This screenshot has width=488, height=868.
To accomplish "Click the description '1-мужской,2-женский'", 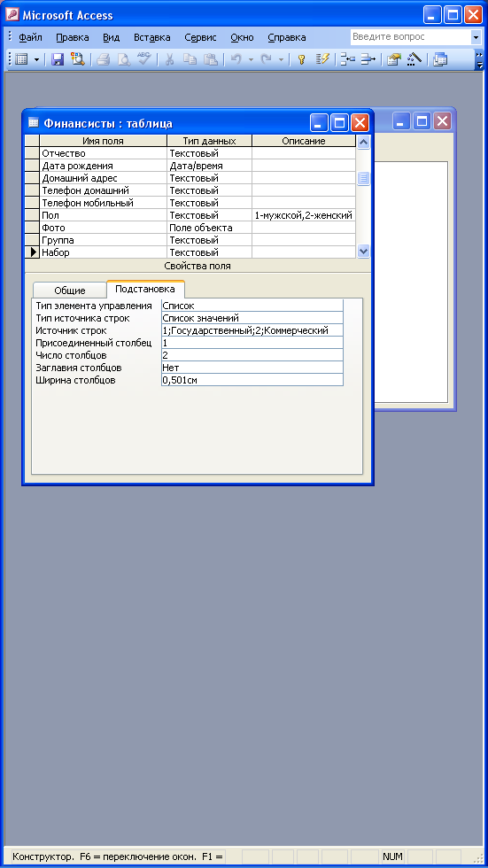I will pos(303,215).
